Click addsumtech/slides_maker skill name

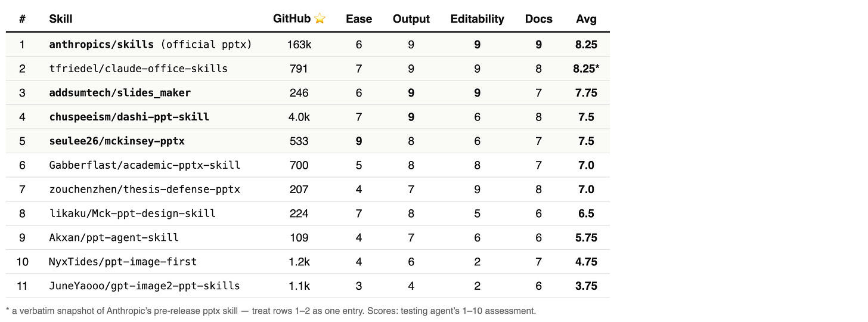[x=120, y=93]
